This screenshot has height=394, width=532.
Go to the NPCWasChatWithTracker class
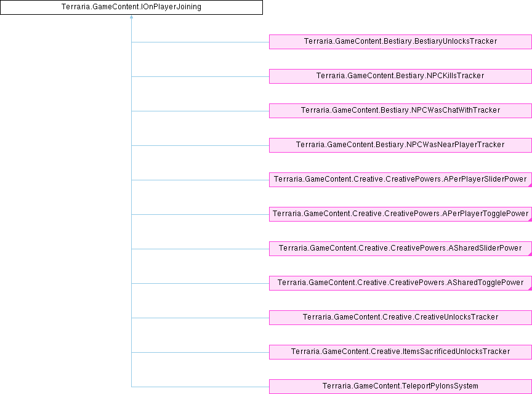point(400,111)
